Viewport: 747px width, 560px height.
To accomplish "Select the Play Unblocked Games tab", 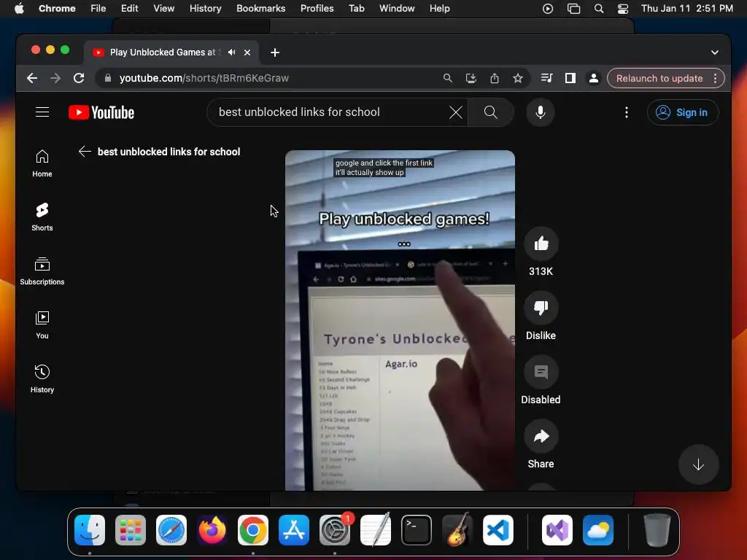I will coord(171,52).
